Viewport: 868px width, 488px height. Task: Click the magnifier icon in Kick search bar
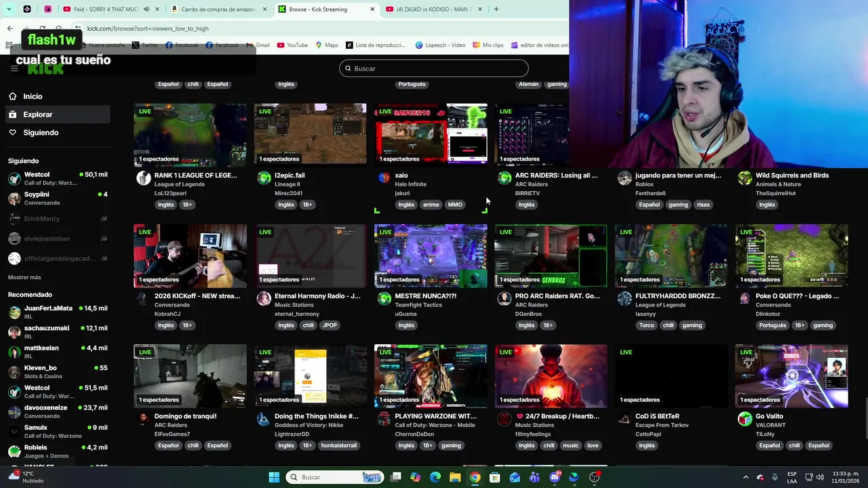348,68
